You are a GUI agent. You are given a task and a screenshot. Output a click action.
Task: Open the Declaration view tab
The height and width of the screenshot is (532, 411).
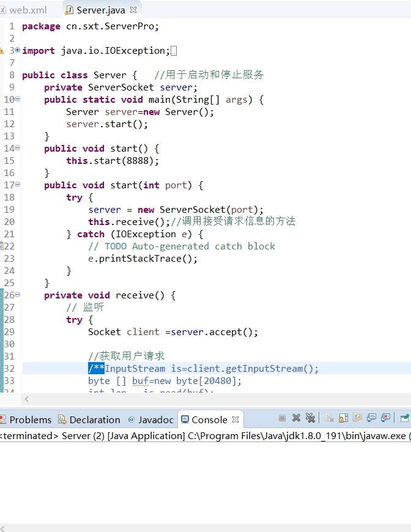click(x=89, y=419)
